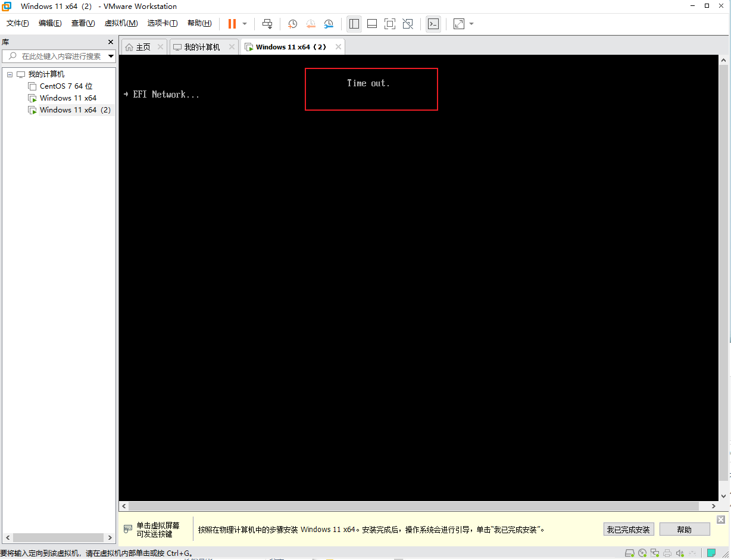Collapse the 我的计算机 tree node
The image size is (731, 560).
10,74
